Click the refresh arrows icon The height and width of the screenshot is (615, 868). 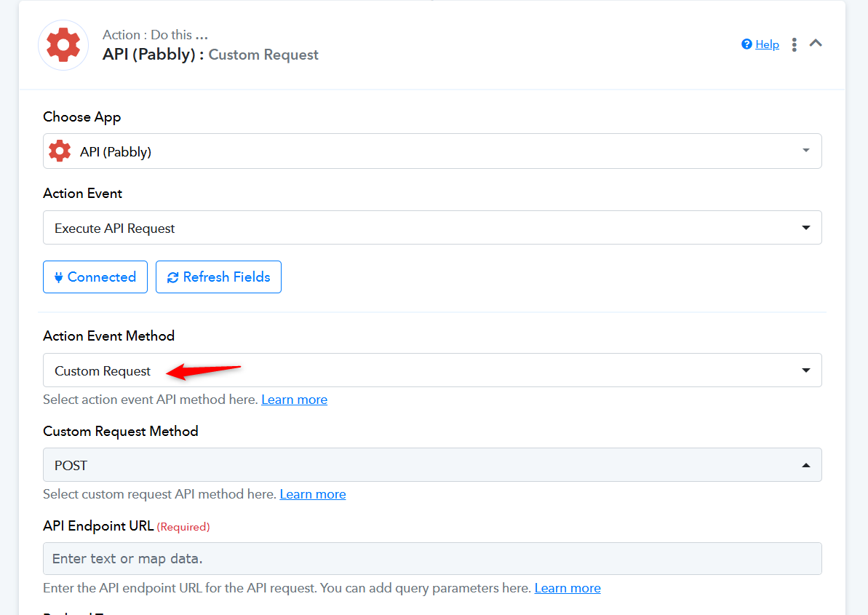[172, 277]
